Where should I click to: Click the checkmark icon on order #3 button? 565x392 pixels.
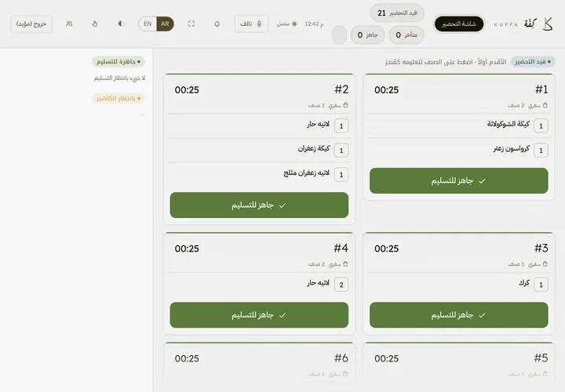(482, 315)
